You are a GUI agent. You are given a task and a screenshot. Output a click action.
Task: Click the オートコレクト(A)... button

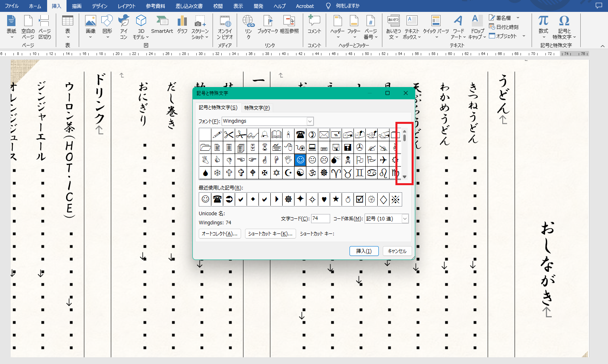[220, 234]
